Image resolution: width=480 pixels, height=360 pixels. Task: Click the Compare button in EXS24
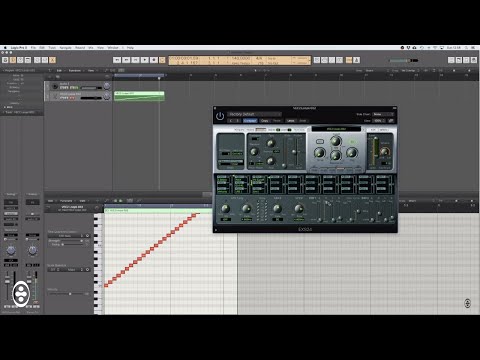click(x=250, y=121)
